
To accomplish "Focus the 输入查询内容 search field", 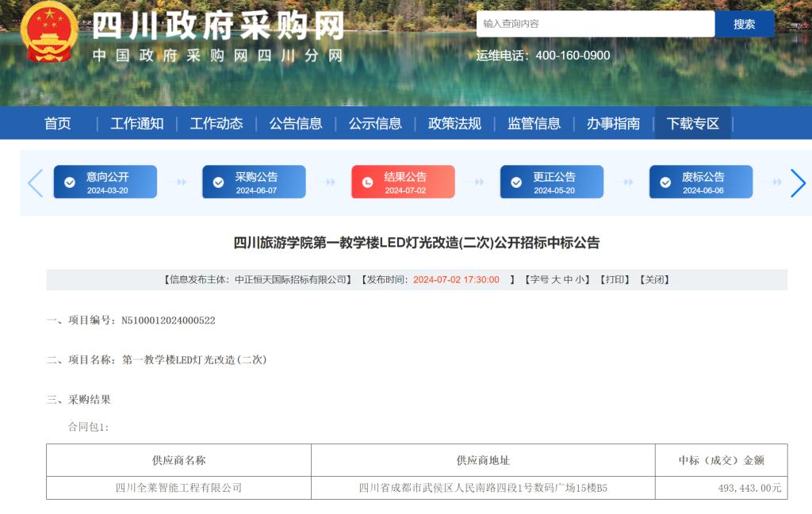I will (x=596, y=24).
